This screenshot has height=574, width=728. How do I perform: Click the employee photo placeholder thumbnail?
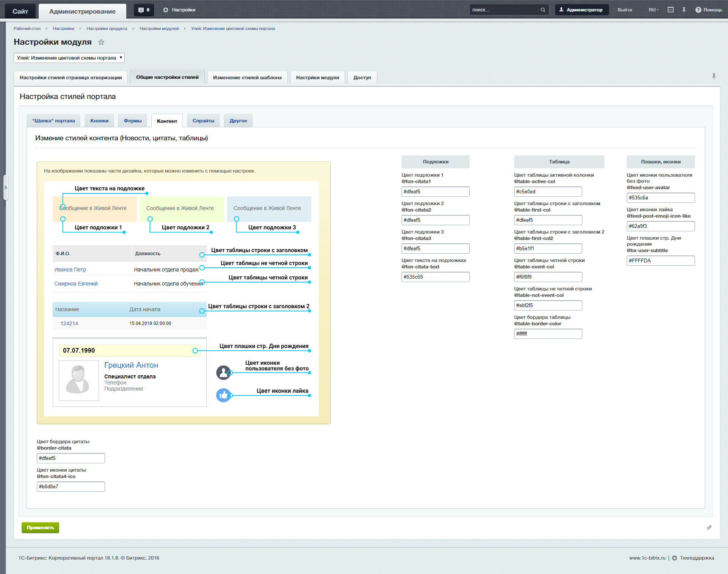[x=79, y=380]
